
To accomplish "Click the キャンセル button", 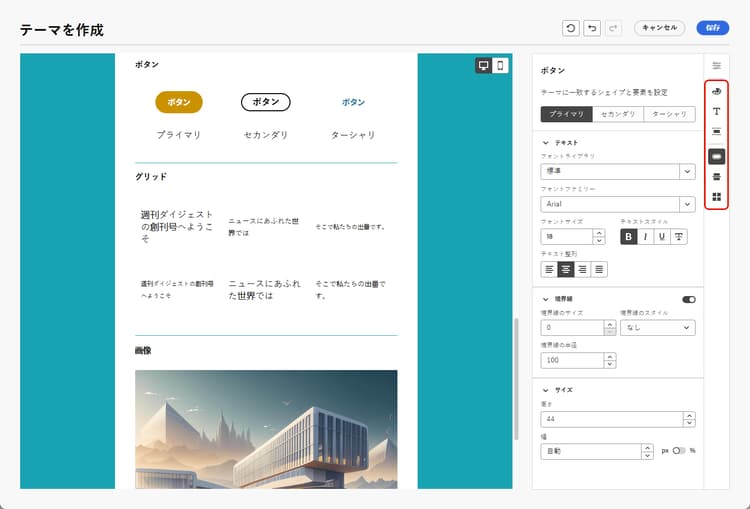I will (659, 28).
